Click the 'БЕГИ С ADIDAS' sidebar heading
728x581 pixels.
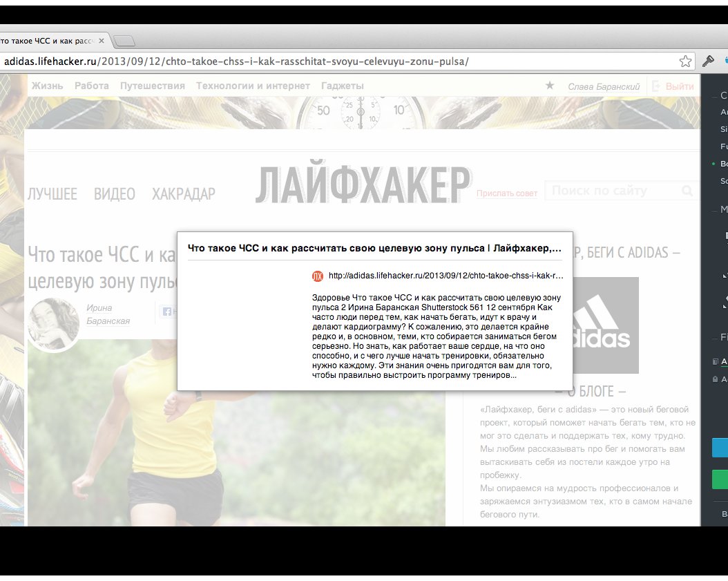626,253
